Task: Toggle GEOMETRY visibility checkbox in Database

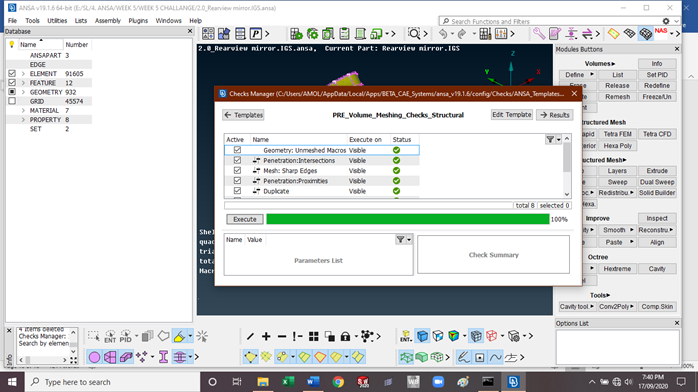Action: coord(12,92)
